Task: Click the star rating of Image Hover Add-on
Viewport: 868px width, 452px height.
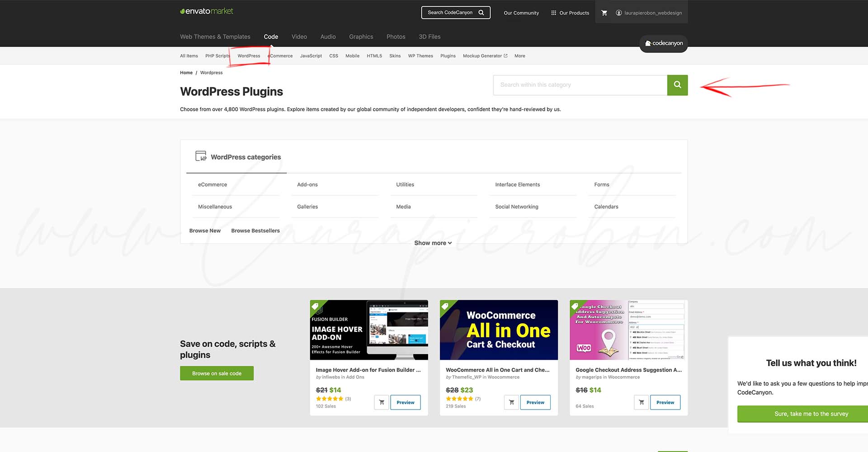Action: pos(330,399)
